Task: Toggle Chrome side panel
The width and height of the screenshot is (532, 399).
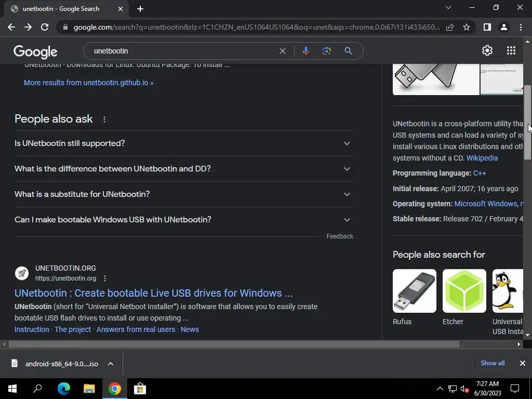Action: 487,27
